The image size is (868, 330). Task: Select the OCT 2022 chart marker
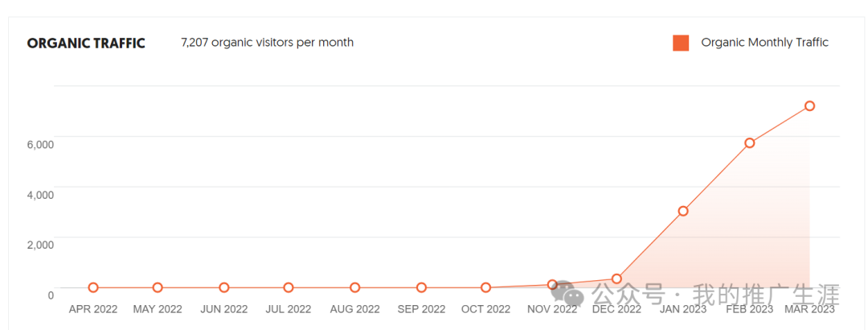coord(485,287)
